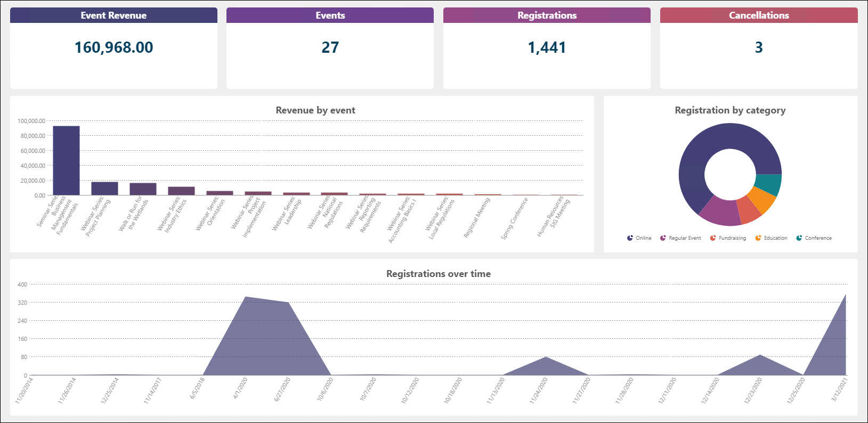Click the 11/20/2014 date axis label
This screenshot has height=423, width=868.
(25, 390)
